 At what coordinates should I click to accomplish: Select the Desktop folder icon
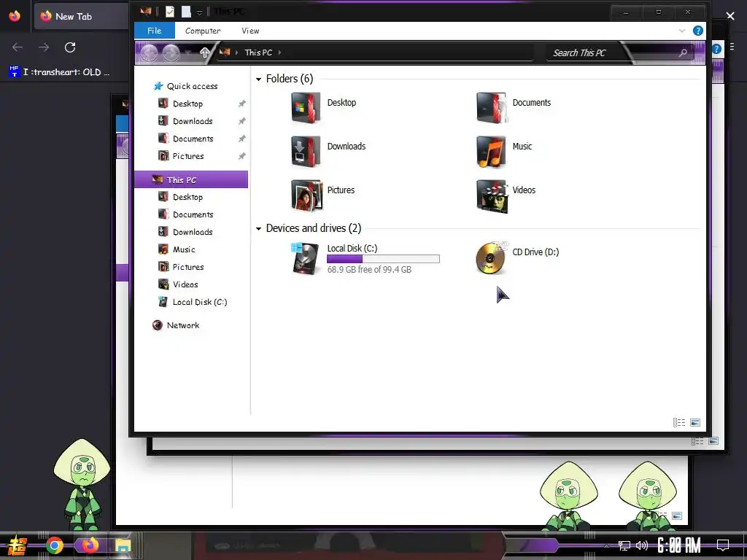click(x=306, y=108)
